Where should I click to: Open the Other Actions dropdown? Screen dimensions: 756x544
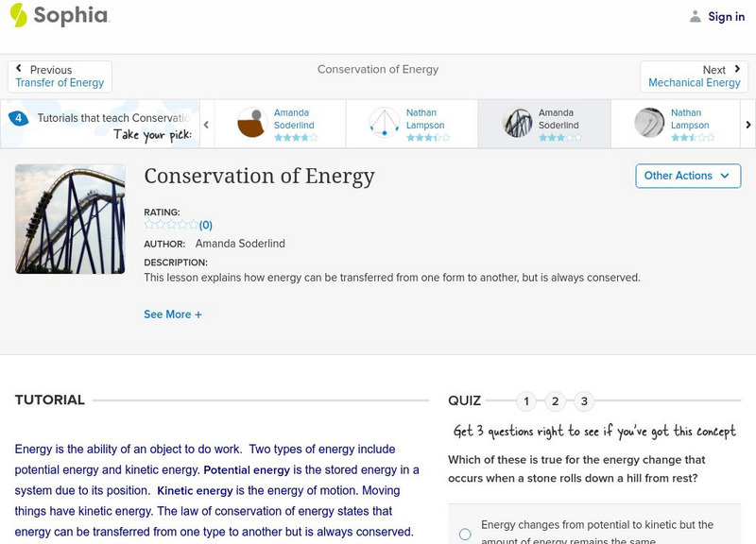coord(687,176)
